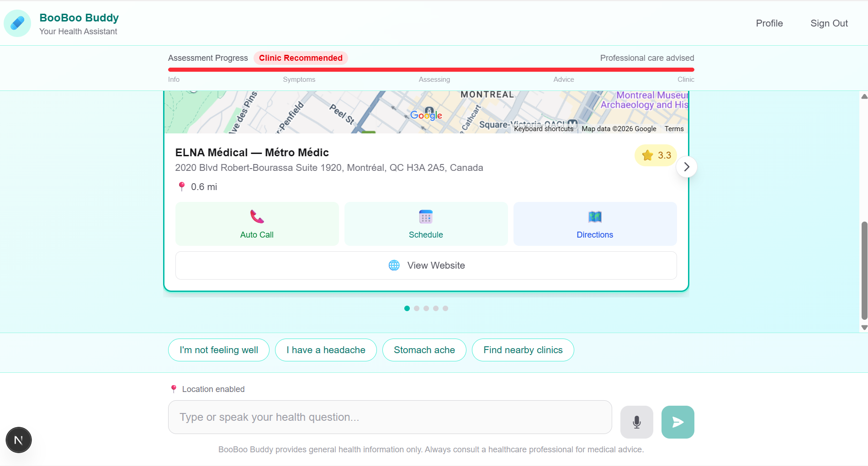Choose "I'm not feeling well" suggestion
Image resolution: width=868 pixels, height=466 pixels.
(219, 350)
